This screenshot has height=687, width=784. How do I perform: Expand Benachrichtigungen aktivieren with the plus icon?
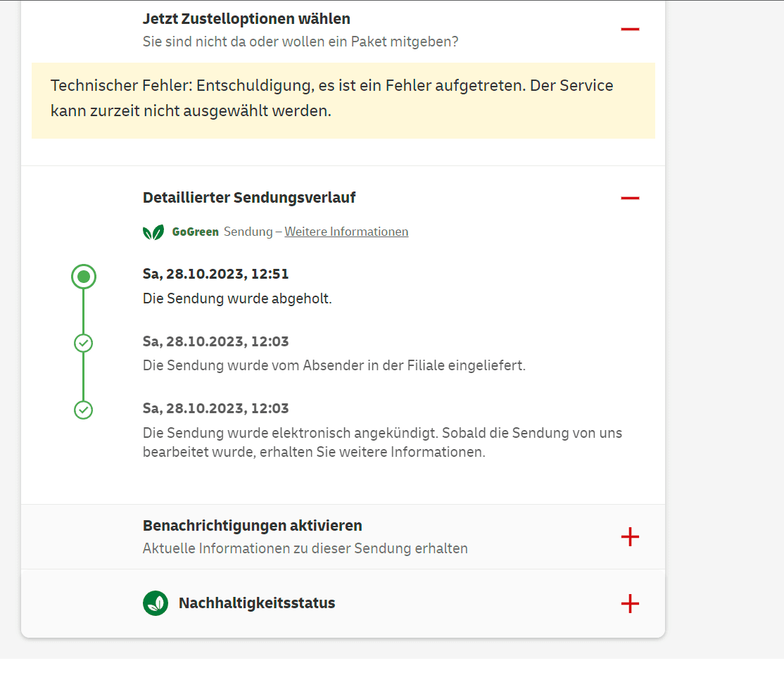630,537
